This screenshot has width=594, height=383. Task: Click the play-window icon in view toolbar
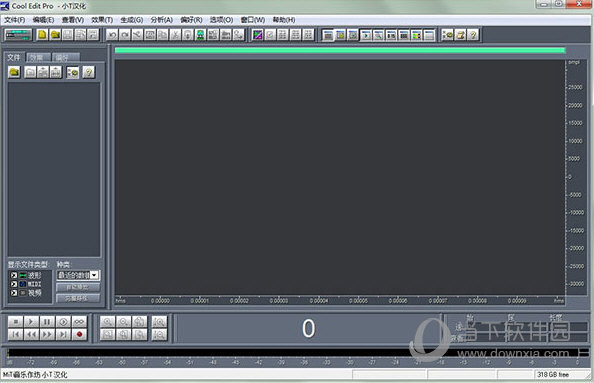366,35
